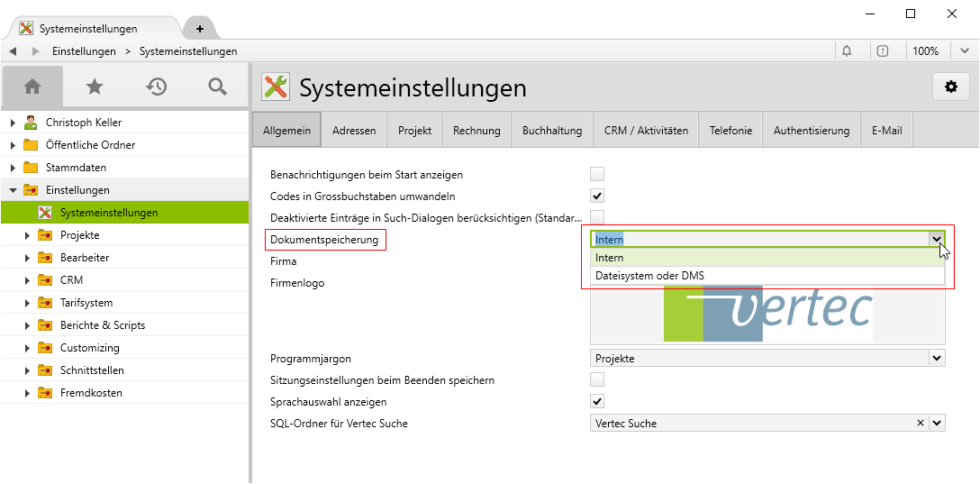Screen dimensions: 980x484
Task: Click the notifications bell icon
Action: [847, 51]
